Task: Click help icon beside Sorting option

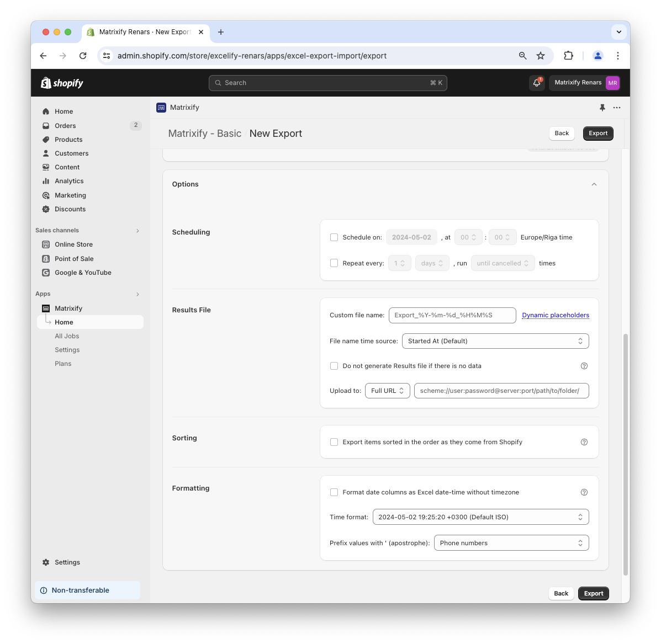Action: pyautogui.click(x=584, y=442)
